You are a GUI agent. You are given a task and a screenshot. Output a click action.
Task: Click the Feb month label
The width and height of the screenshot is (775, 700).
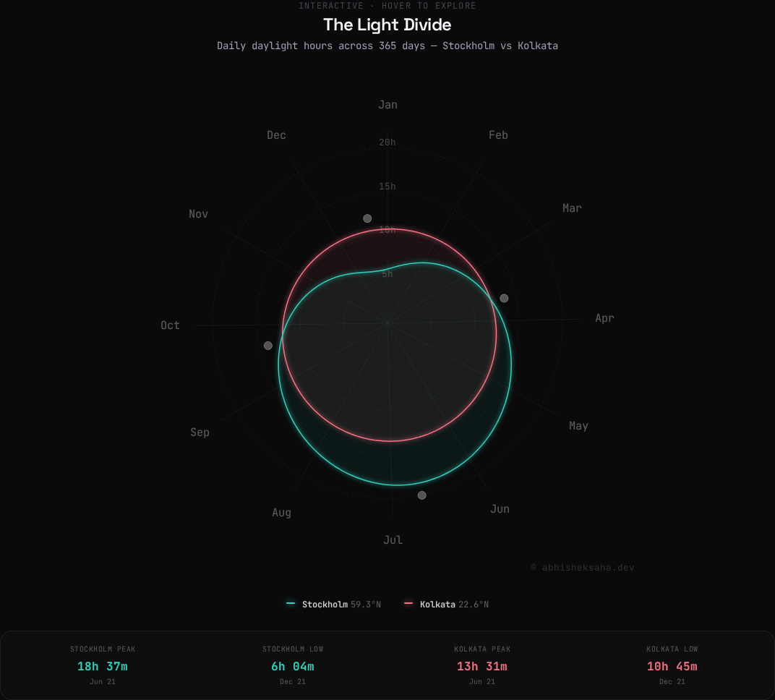(498, 135)
